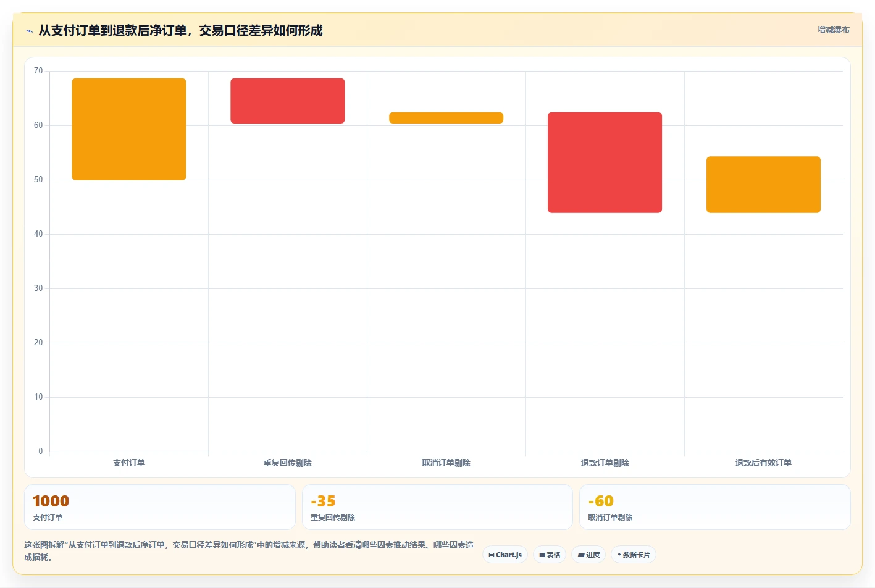The width and height of the screenshot is (875, 588).
Task: Click the orange 退款后有效订单 bar
Action: point(764,185)
